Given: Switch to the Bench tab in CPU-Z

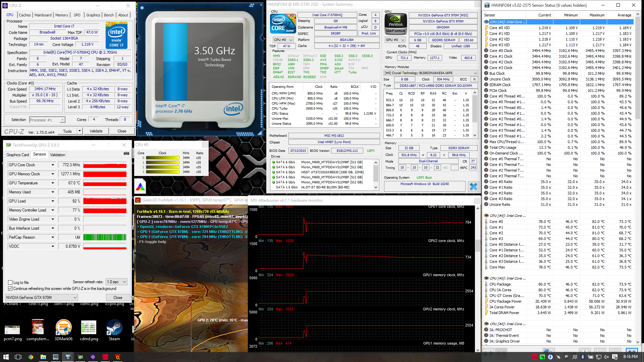Looking at the screenshot, I should point(109,15).
